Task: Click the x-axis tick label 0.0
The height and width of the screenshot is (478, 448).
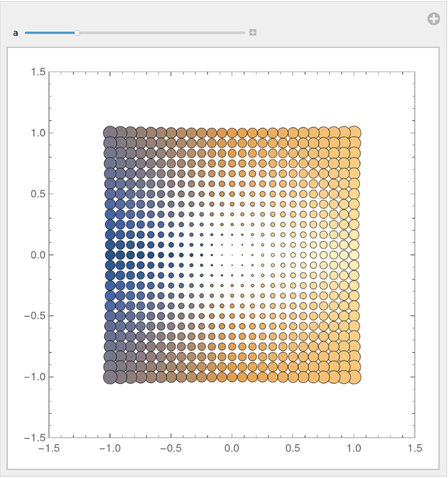Action: coord(232,448)
